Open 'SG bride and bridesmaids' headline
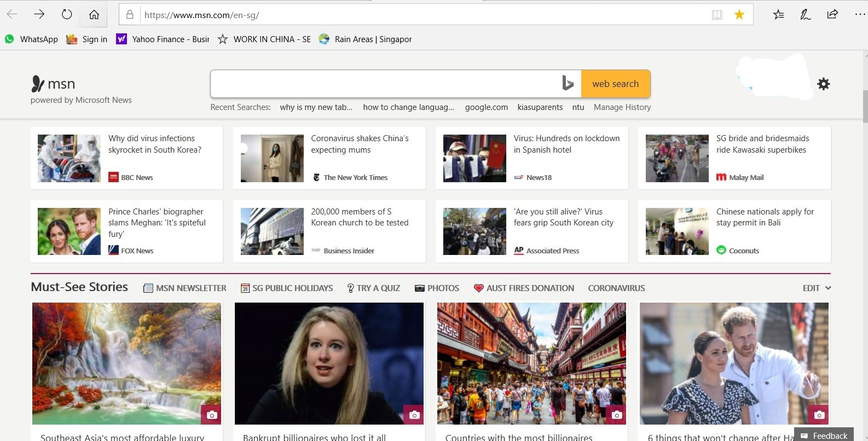 [x=762, y=144]
